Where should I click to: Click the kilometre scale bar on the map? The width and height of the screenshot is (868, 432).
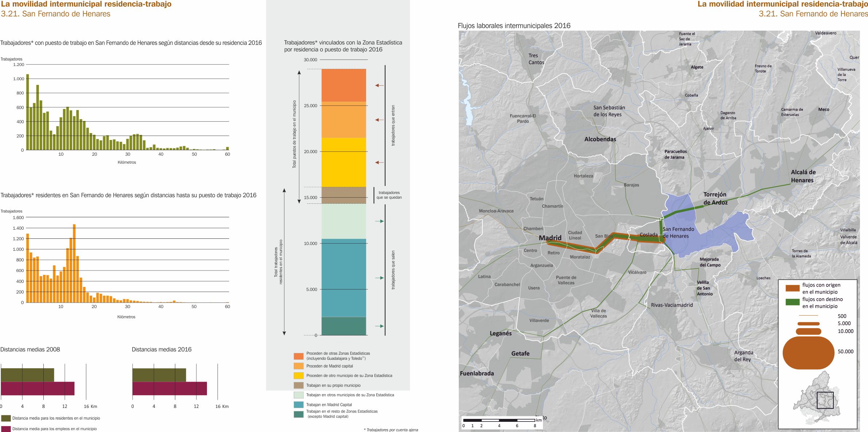point(499,420)
